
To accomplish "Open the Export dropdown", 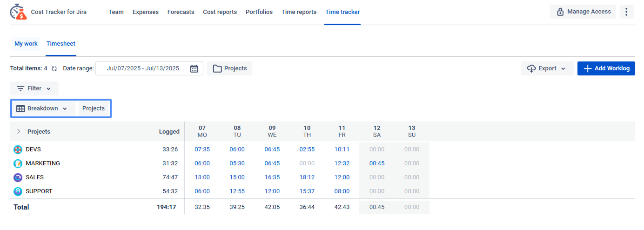I will (547, 68).
